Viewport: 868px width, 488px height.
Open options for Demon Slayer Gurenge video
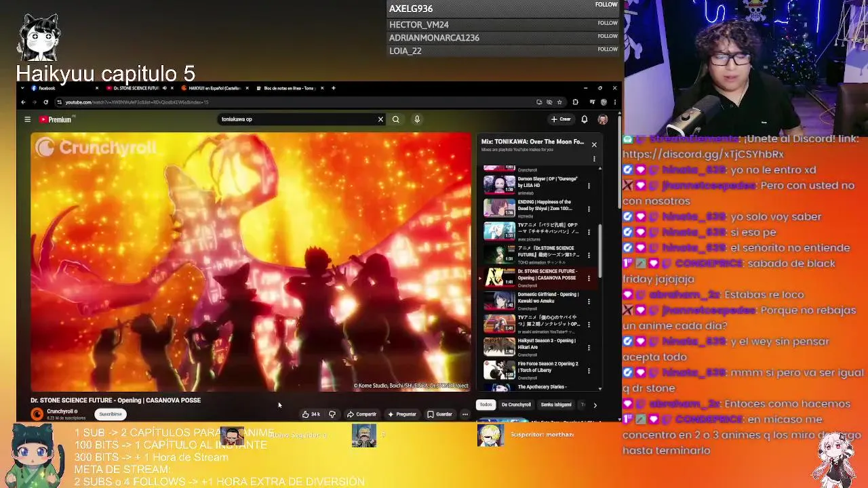tap(589, 186)
